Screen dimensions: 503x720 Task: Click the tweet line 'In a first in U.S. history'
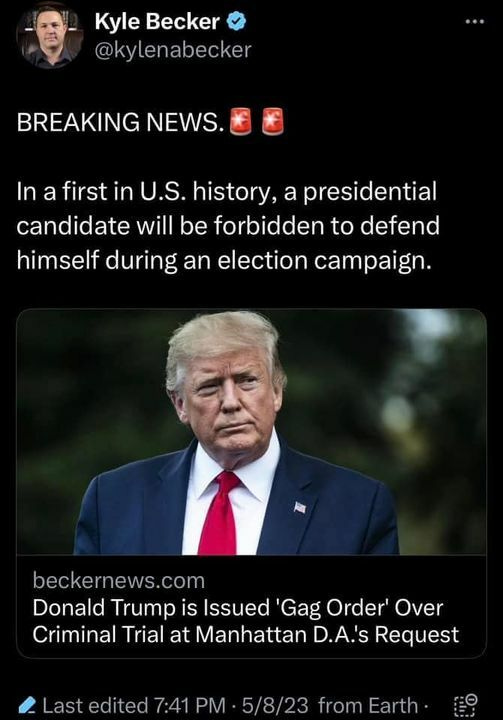226,192
